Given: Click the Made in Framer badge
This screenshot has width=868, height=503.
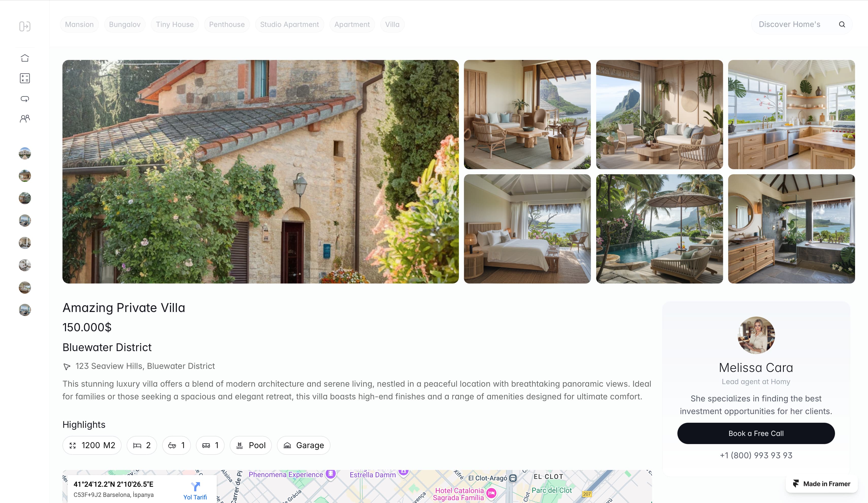Looking at the screenshot, I should [x=822, y=484].
